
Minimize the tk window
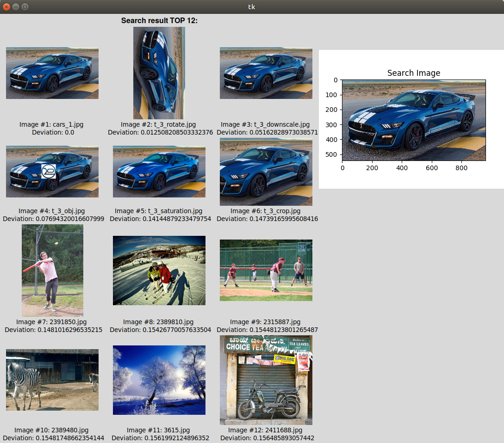[16, 7]
